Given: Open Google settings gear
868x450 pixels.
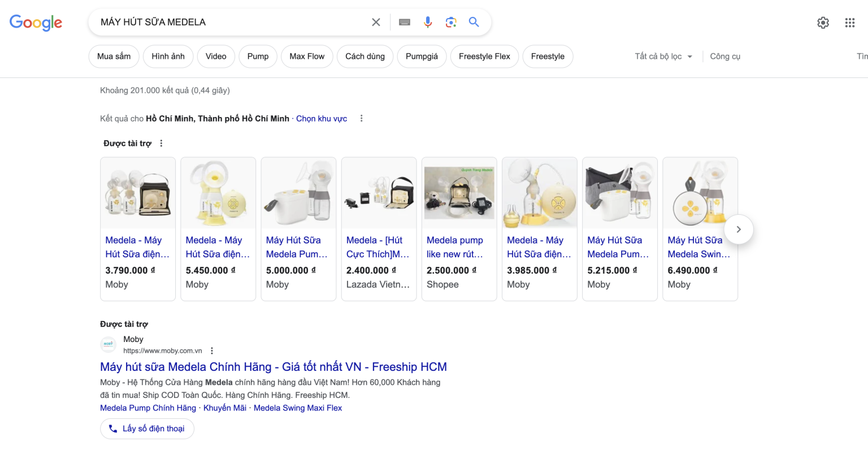Looking at the screenshot, I should pos(823,23).
